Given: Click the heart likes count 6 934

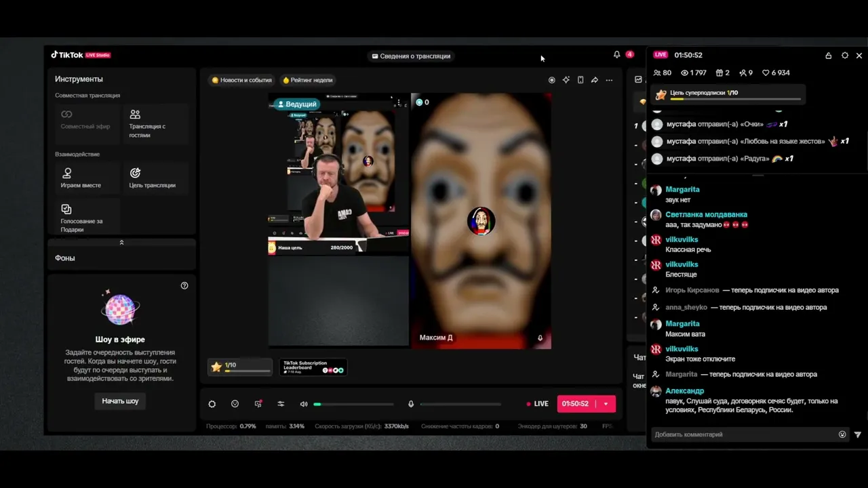Looking at the screenshot, I should point(776,73).
